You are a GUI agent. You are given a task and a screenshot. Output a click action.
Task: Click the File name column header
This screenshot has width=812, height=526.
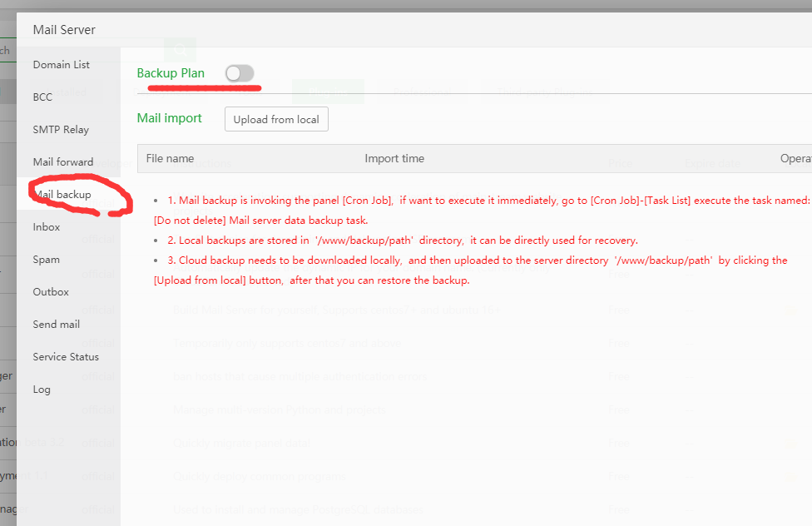[170, 159]
